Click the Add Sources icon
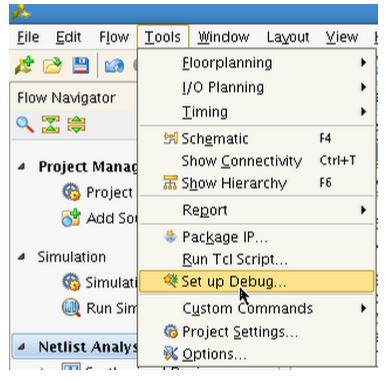Viewport: 390px width, 382px height. point(71,218)
